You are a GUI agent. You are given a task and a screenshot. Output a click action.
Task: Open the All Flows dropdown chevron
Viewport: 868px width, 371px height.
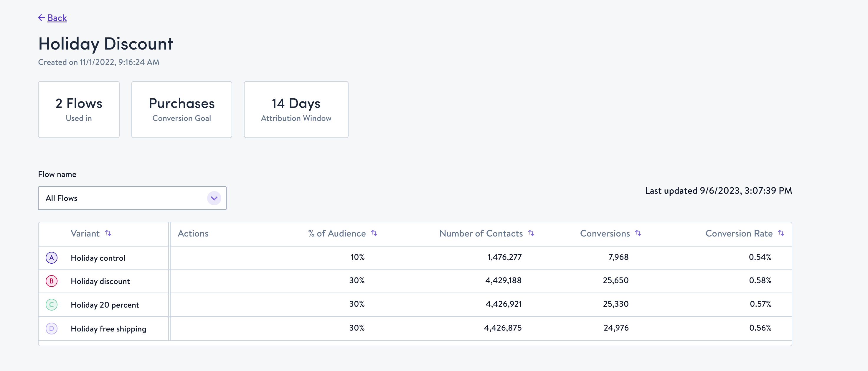coord(214,198)
